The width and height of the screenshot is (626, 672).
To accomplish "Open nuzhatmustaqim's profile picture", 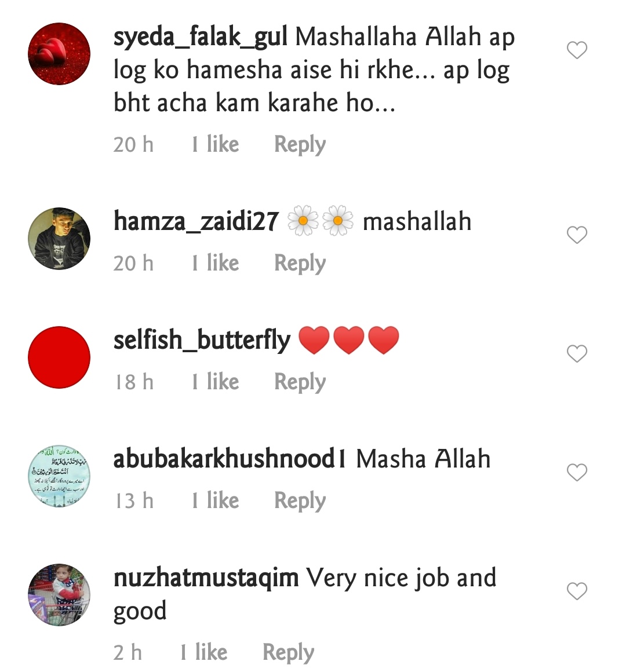I will coord(59,595).
